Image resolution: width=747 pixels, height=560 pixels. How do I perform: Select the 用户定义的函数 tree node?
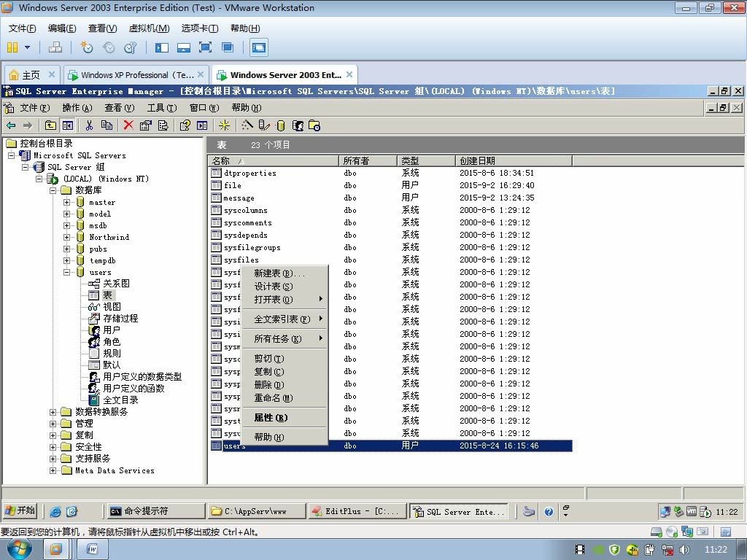pos(134,388)
